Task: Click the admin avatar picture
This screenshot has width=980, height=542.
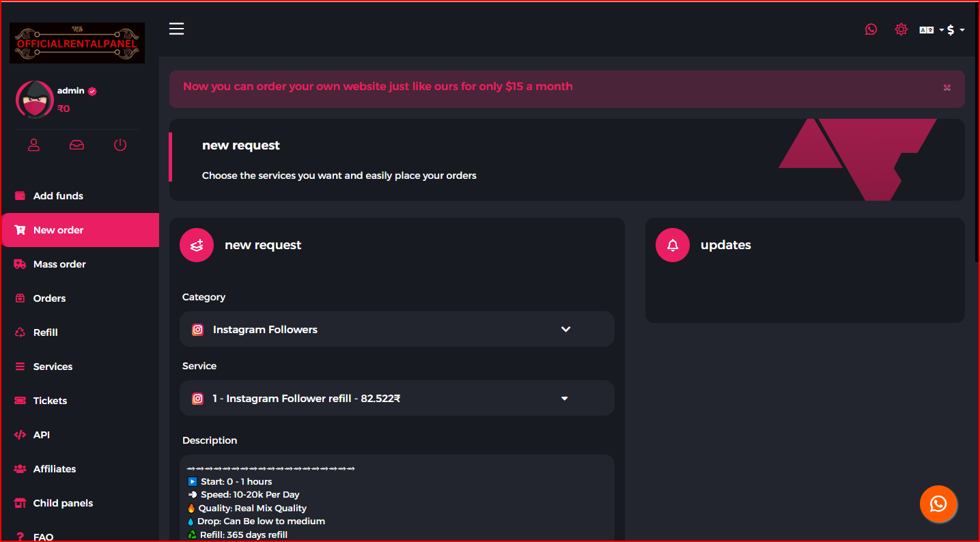Action: point(34,100)
